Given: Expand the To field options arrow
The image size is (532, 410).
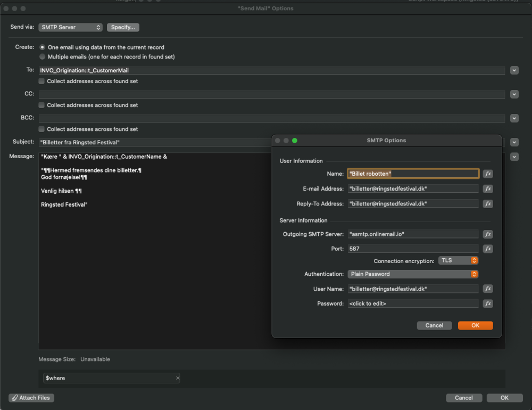Looking at the screenshot, I should click(x=514, y=70).
